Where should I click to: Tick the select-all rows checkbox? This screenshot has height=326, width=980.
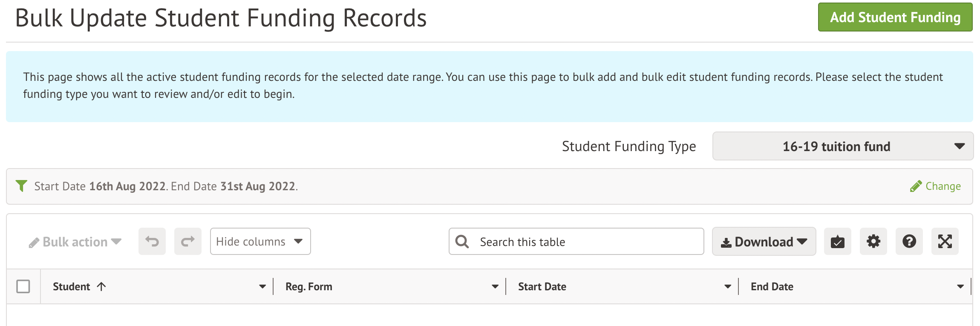tap(23, 286)
